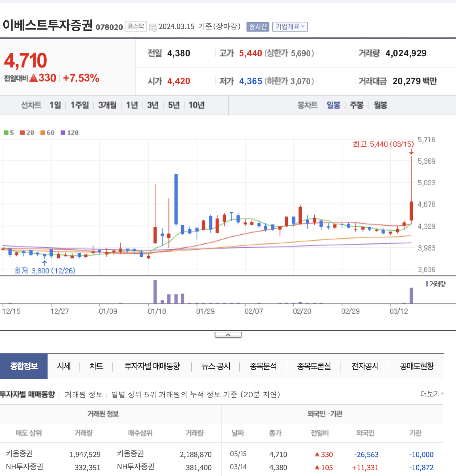Click the 시가 value 4,420
Screen dimensions: 456x476
(179, 81)
